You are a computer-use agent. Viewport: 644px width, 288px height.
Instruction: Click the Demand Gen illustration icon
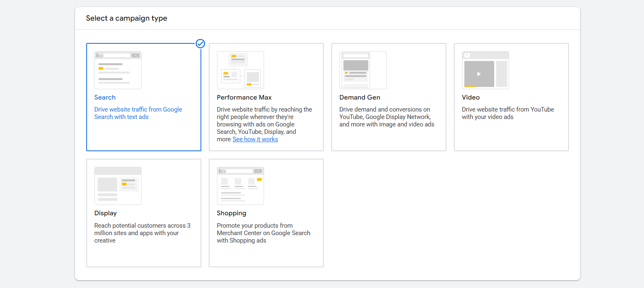(363, 70)
